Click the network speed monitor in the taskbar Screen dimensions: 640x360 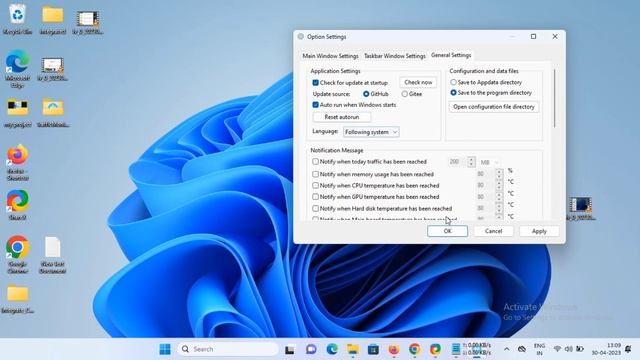tap(478, 349)
